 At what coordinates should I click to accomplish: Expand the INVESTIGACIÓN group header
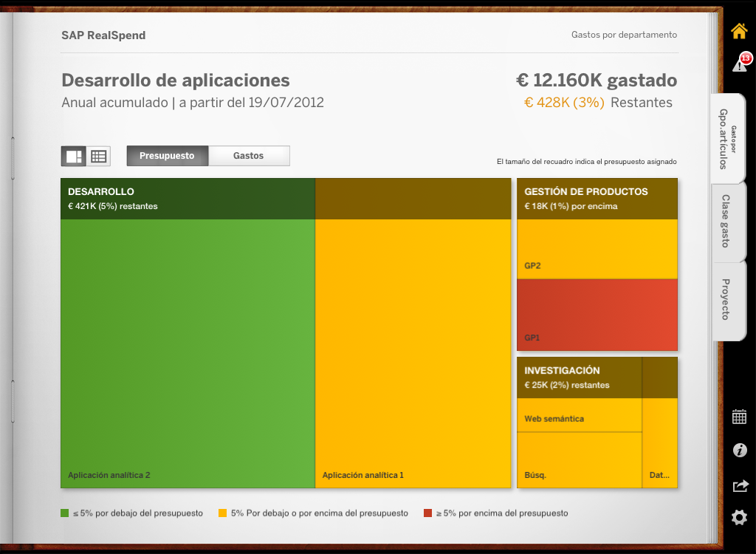(579, 377)
